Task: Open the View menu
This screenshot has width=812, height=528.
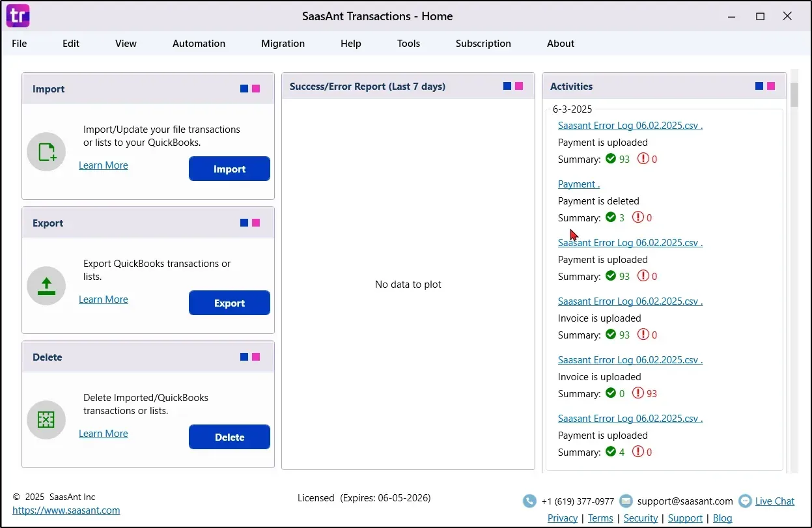Action: coord(126,44)
